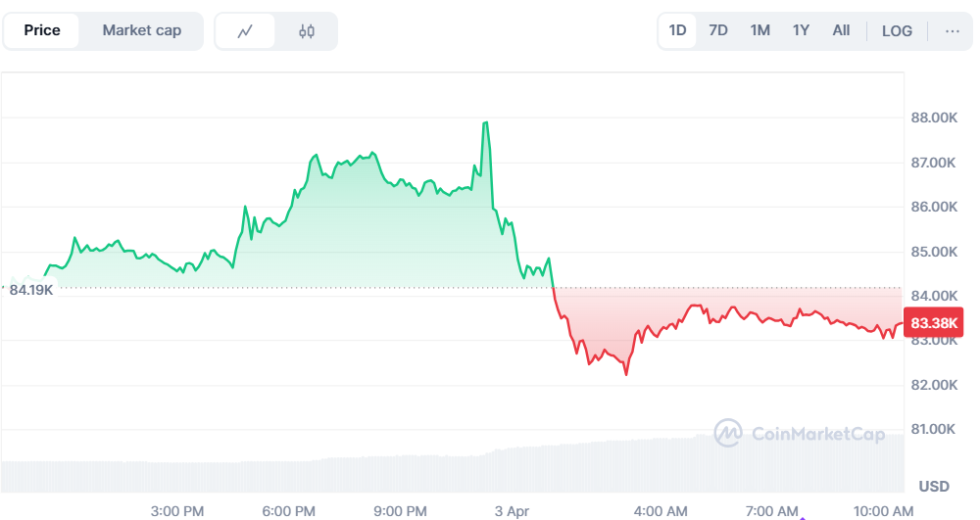Click the 3 Apr date label
This screenshot has height=520, width=980.
coord(510,510)
